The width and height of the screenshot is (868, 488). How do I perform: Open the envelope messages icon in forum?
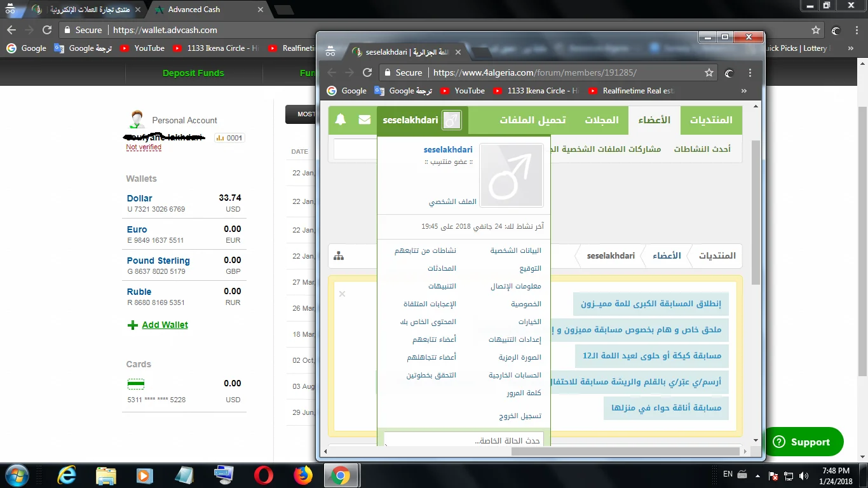(365, 119)
